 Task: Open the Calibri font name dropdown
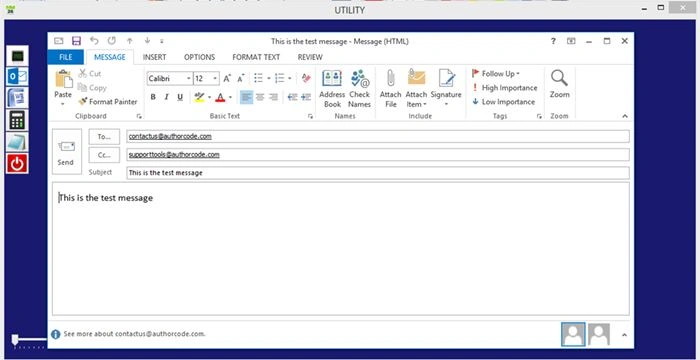coord(189,79)
